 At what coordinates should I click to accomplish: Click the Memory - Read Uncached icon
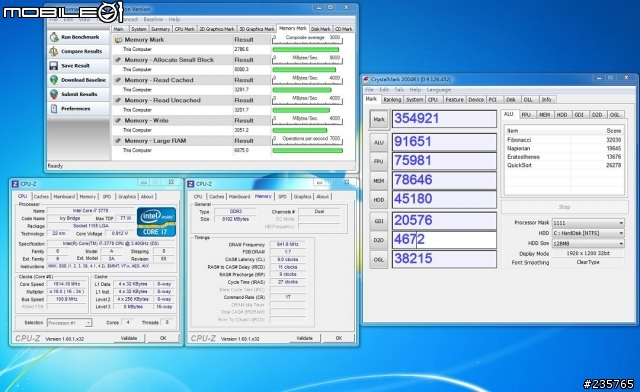pyautogui.click(x=118, y=100)
